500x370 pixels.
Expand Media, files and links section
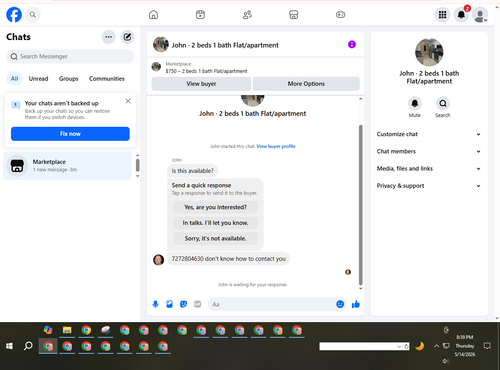[429, 169]
